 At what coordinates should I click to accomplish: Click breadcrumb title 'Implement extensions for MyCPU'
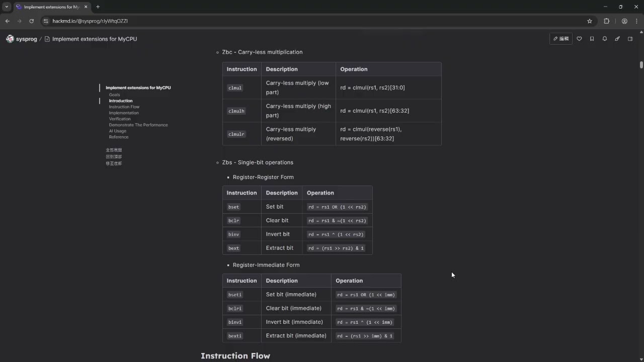[95, 39]
